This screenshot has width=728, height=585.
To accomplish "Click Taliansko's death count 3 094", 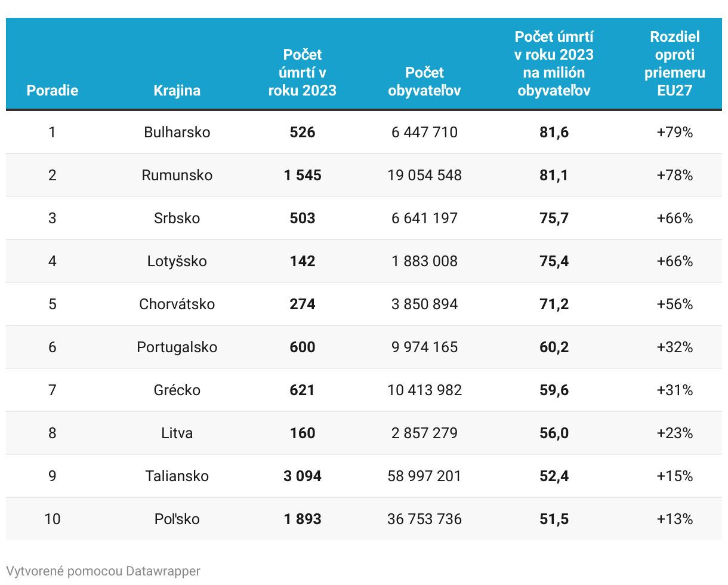I will (x=303, y=476).
